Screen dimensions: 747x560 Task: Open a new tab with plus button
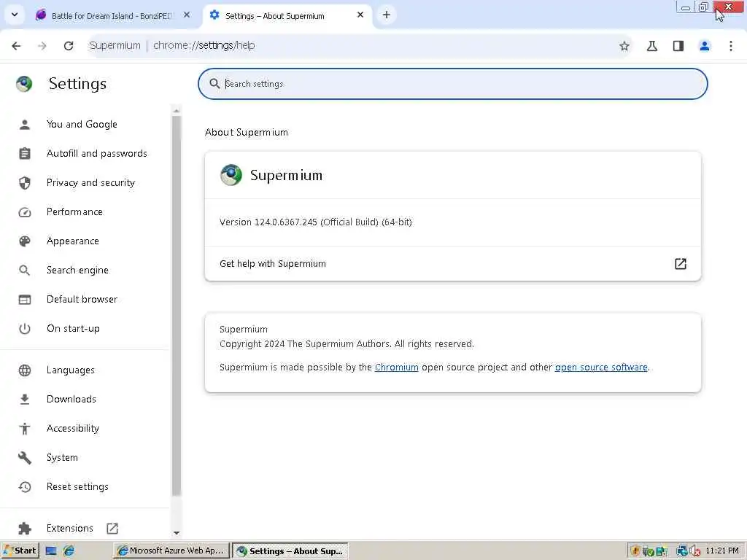click(387, 15)
